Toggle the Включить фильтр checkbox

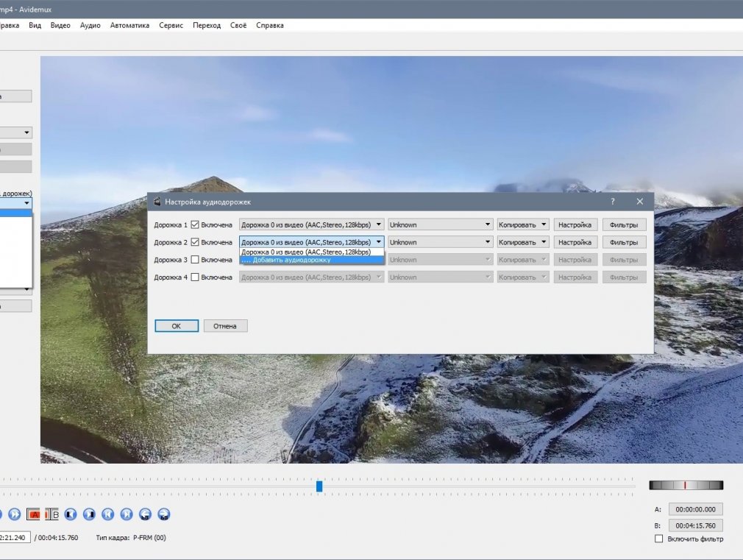coord(658,539)
